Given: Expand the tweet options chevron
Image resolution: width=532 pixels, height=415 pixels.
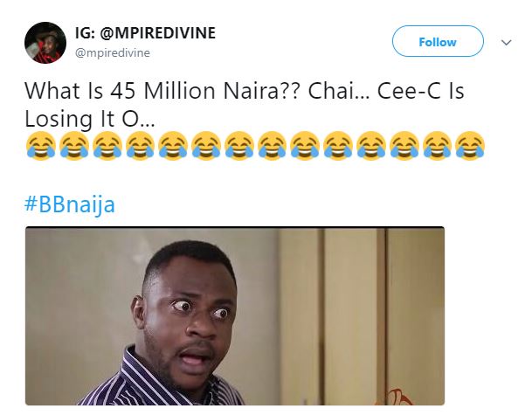Looking at the screenshot, I should pos(505,42).
